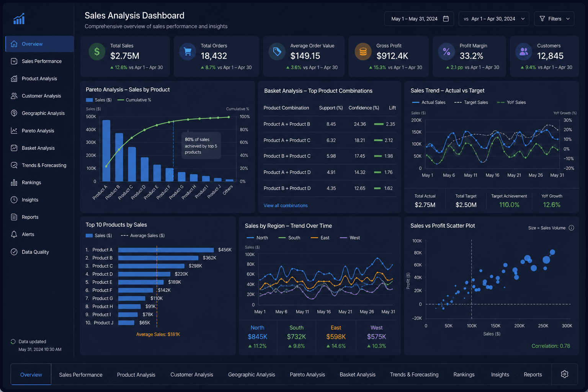This screenshot has height=392, width=588.
Task: Toggle Average Sales ($) legend in Top 10
Action: [143, 235]
